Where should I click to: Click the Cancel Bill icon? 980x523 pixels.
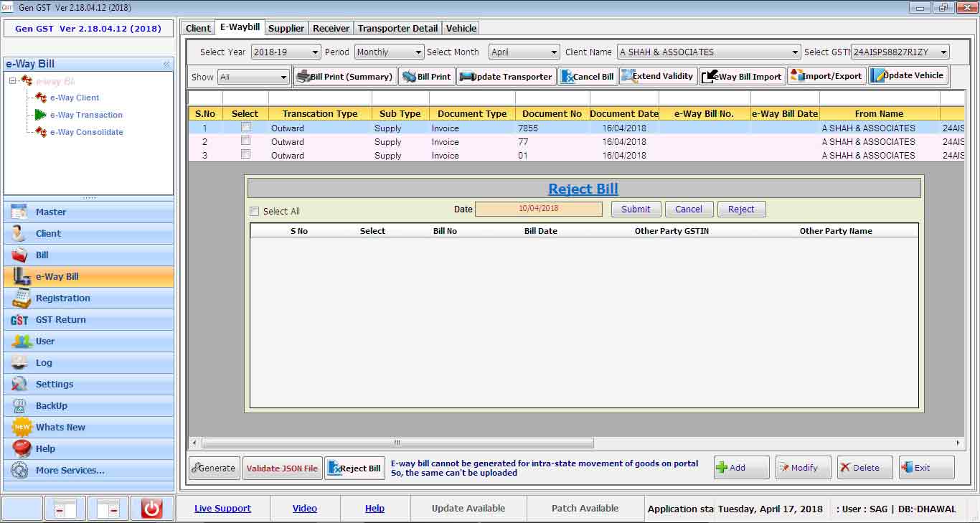tap(566, 77)
